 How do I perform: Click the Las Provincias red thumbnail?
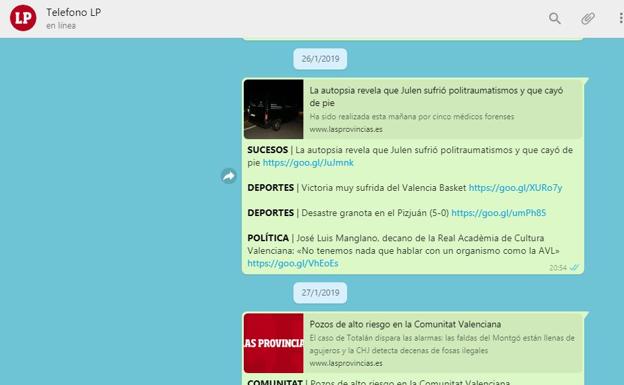tap(274, 343)
